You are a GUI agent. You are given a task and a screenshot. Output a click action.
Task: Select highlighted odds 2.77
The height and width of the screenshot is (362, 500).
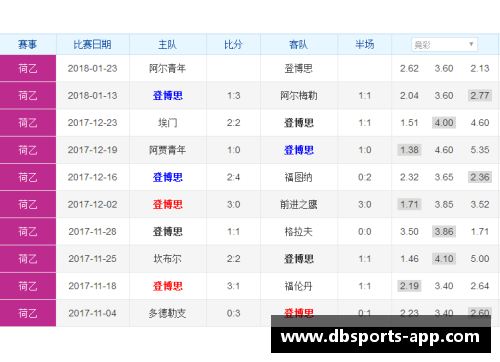pyautogui.click(x=480, y=96)
